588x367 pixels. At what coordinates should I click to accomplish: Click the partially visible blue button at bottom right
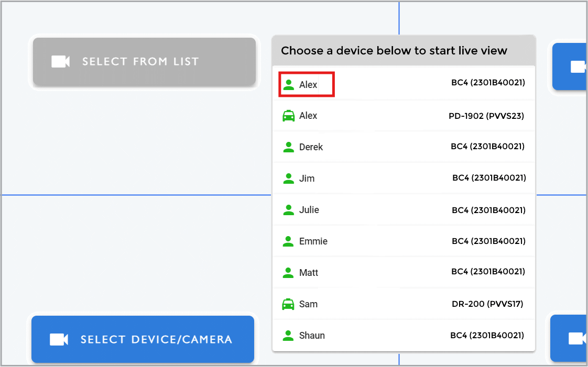[569, 338]
